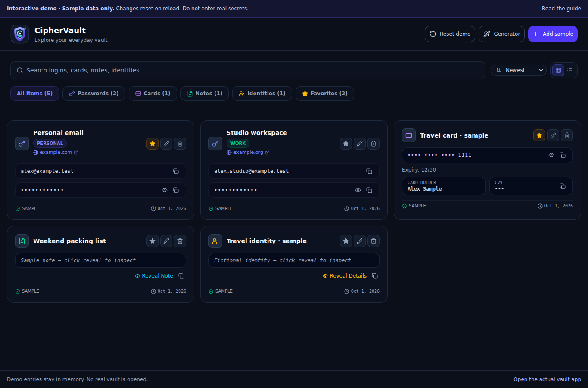Focus the search logins input field
The image size is (588, 388).
pyautogui.click(x=248, y=70)
